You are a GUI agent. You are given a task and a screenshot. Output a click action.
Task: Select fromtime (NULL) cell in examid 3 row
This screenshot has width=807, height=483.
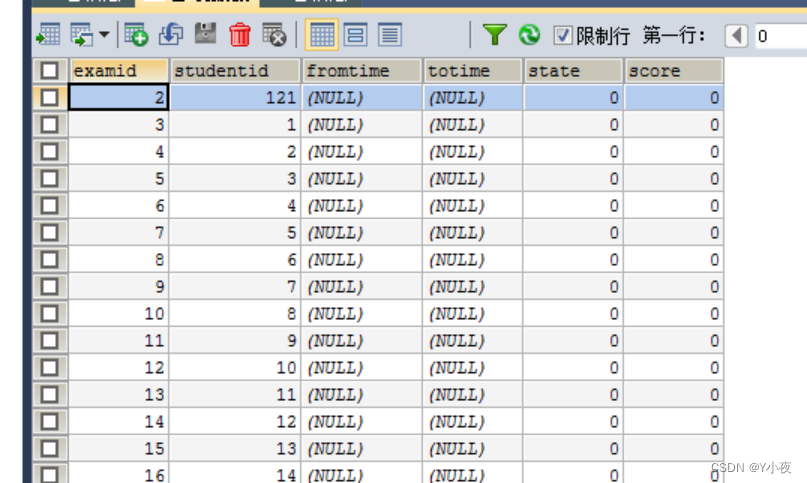point(361,125)
